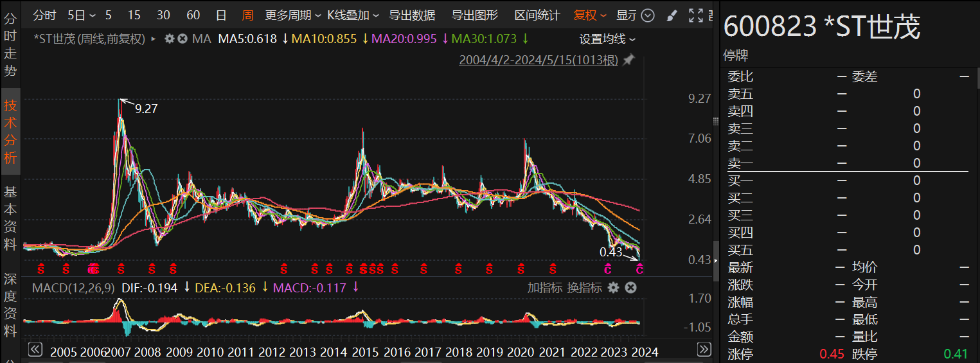
Task: Click the 卖五 order book row
Action: (x=848, y=94)
